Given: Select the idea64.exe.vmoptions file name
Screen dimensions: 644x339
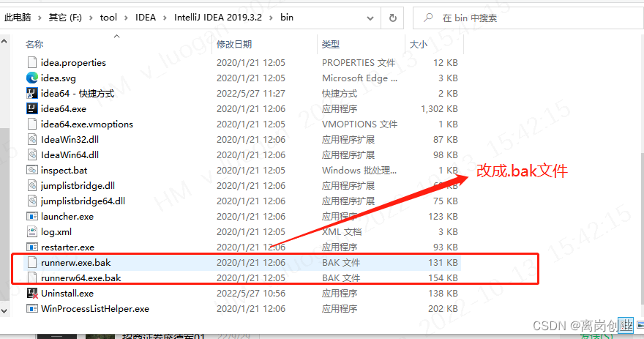Looking at the screenshot, I should point(87,124).
